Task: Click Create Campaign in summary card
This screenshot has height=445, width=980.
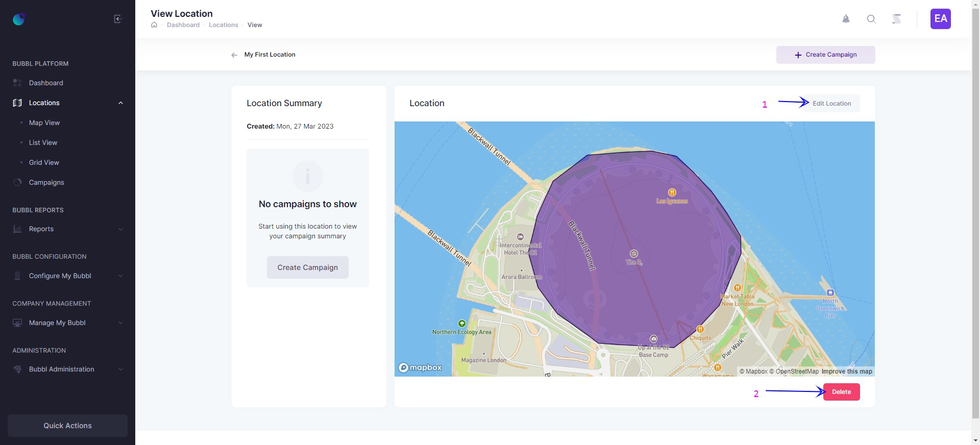Action: click(x=308, y=267)
